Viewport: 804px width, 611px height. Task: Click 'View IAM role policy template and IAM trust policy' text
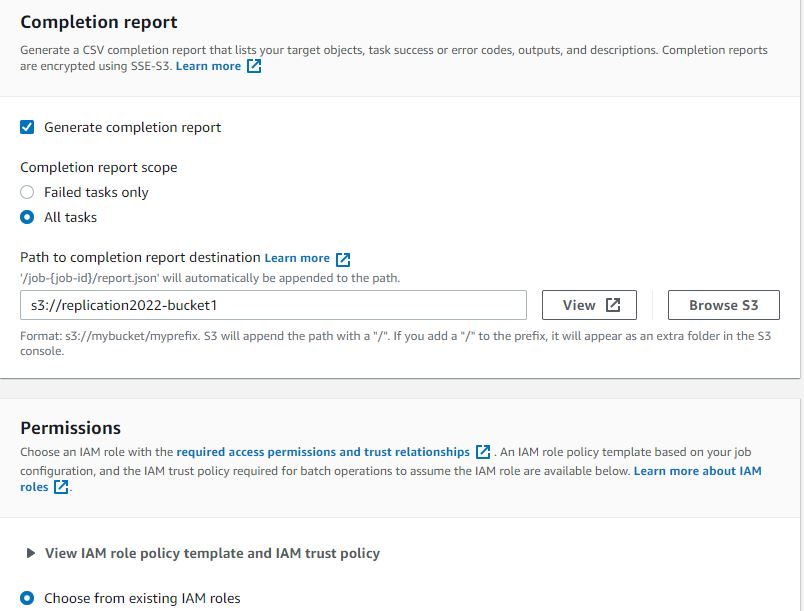pyautogui.click(x=212, y=553)
